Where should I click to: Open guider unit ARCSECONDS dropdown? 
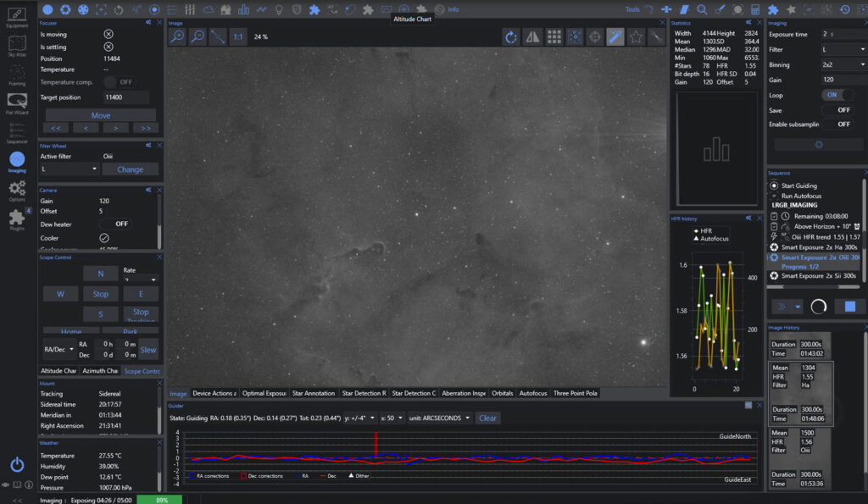440,418
